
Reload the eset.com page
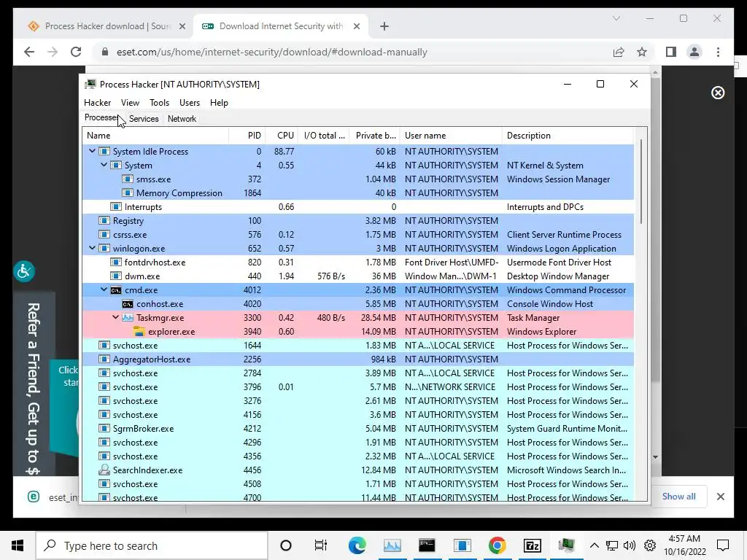pos(76,52)
